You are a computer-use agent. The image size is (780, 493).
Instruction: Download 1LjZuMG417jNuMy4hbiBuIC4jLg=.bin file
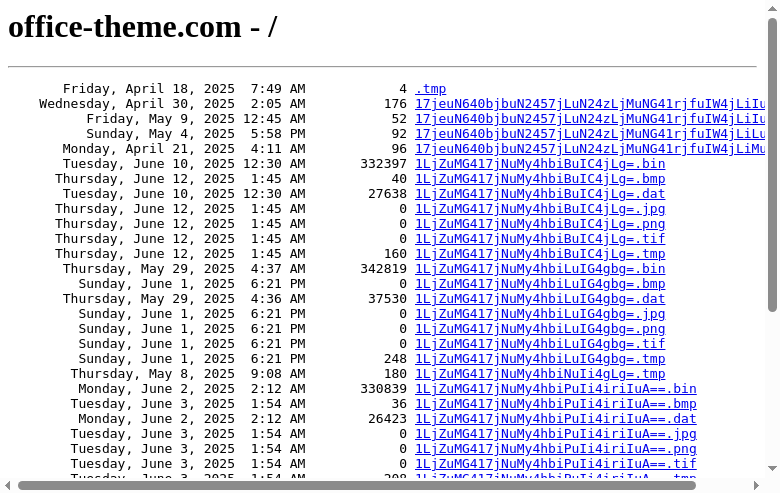point(540,164)
